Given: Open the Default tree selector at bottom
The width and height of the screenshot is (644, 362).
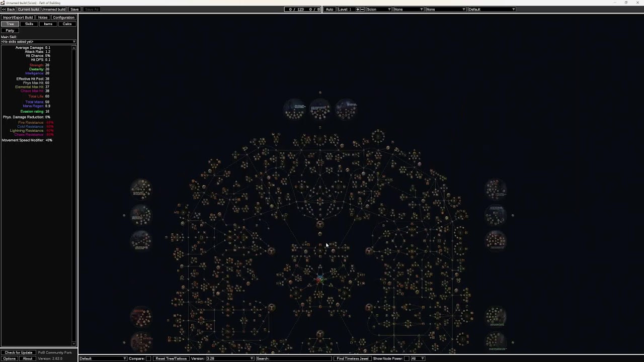Looking at the screenshot, I should pyautogui.click(x=103, y=358).
